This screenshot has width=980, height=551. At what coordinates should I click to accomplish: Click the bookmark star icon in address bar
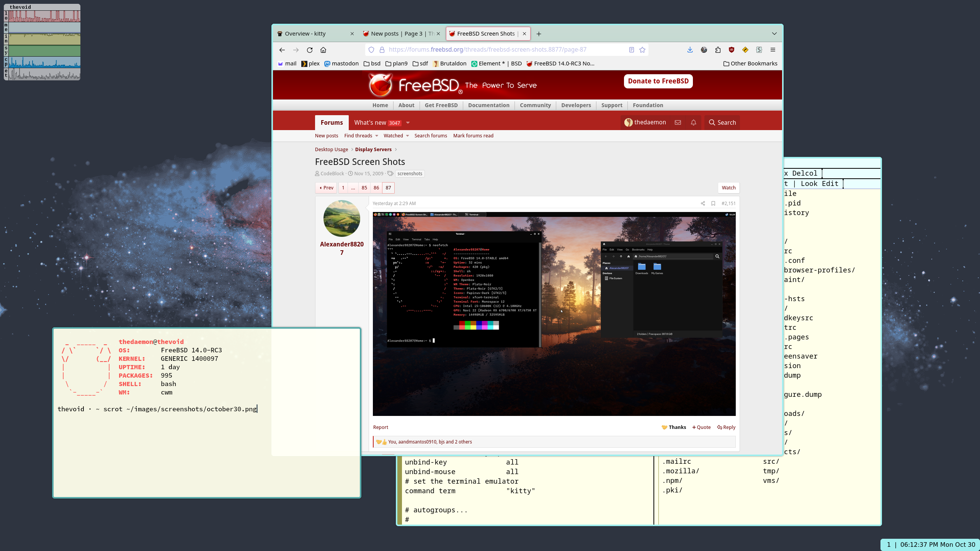point(642,49)
